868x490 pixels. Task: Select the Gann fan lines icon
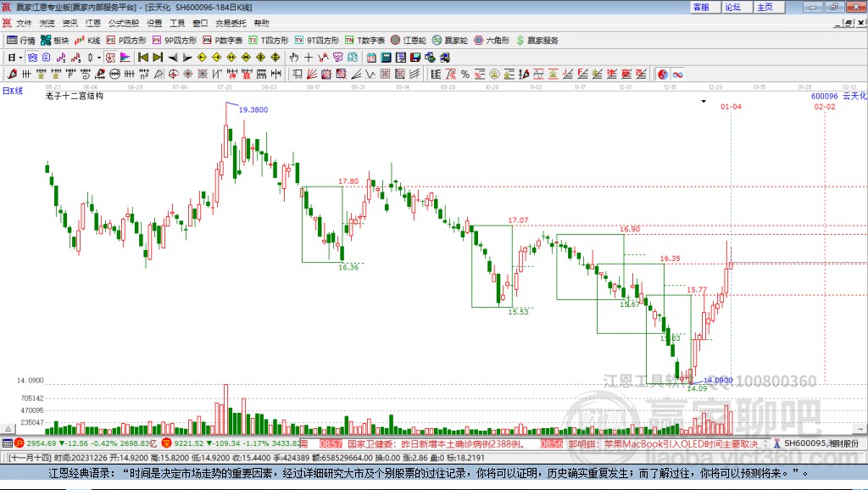[312, 75]
